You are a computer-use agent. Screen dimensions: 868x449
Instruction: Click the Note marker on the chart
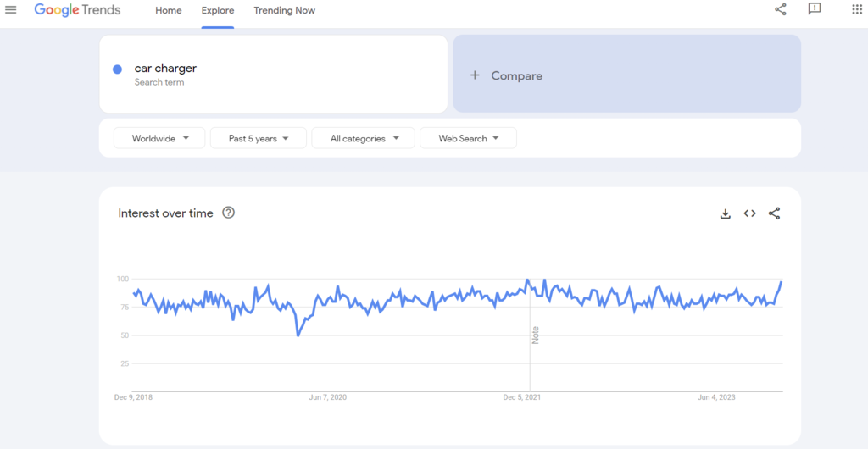(536, 335)
